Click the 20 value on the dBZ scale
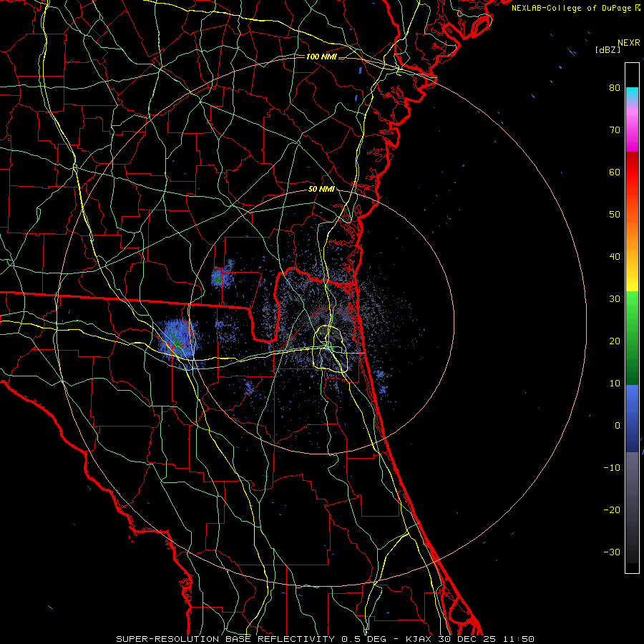The height and width of the screenshot is (644, 644). [x=615, y=341]
